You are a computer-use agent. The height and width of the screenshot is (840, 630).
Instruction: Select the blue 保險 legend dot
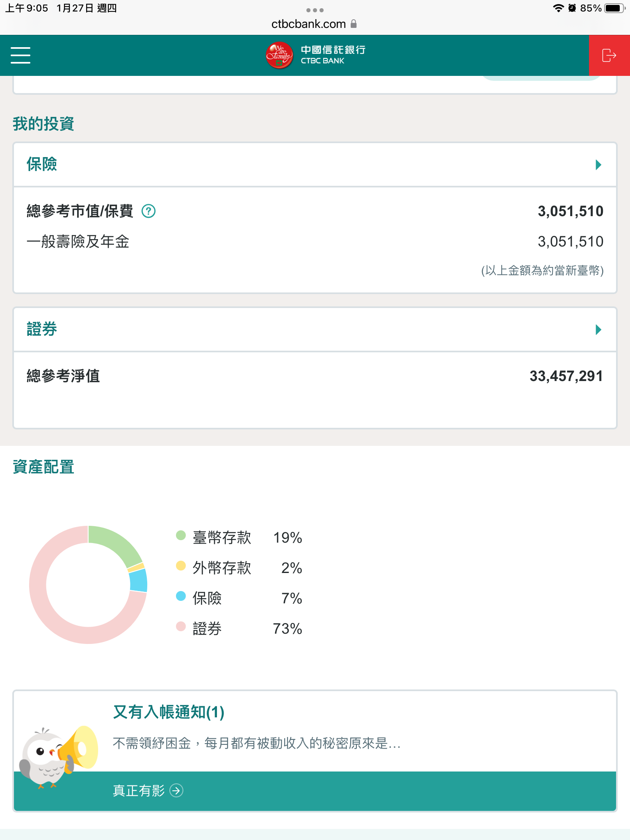(x=181, y=596)
